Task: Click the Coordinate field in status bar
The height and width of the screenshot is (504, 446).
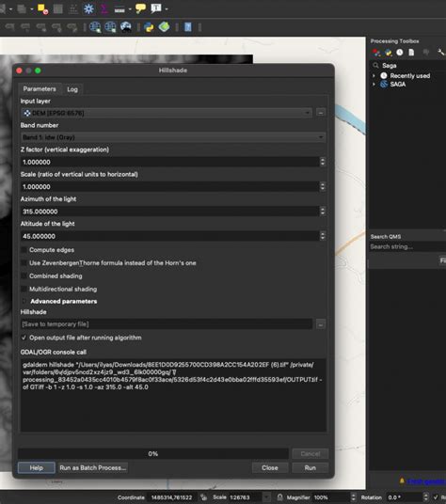Action: click(x=171, y=497)
